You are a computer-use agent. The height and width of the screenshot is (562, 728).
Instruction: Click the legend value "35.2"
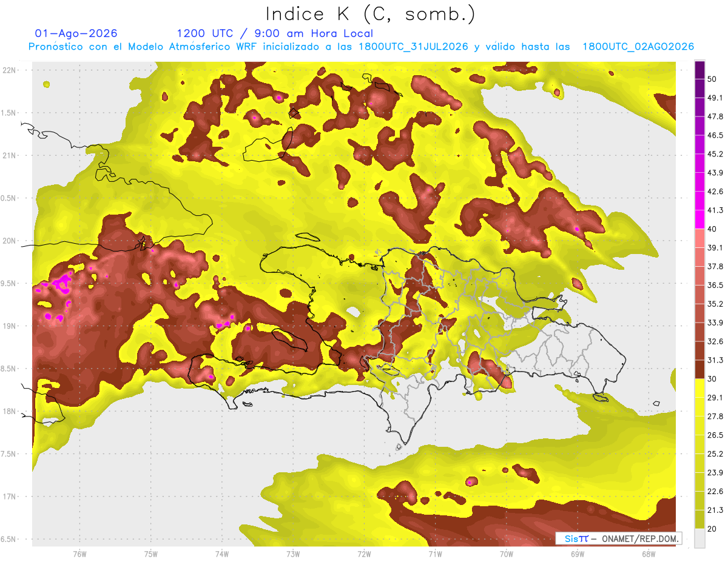coord(715,304)
